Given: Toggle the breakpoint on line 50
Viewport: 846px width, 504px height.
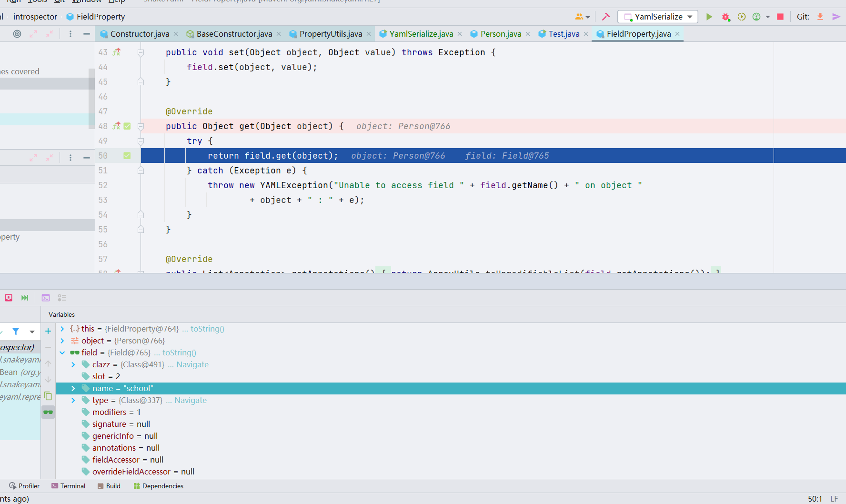Looking at the screenshot, I should point(127,156).
